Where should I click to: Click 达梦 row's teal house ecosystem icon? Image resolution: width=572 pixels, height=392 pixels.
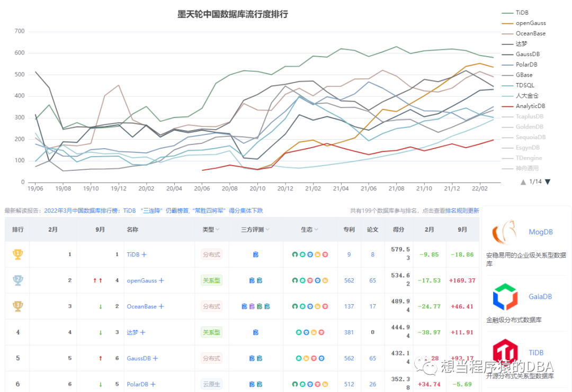click(x=299, y=332)
